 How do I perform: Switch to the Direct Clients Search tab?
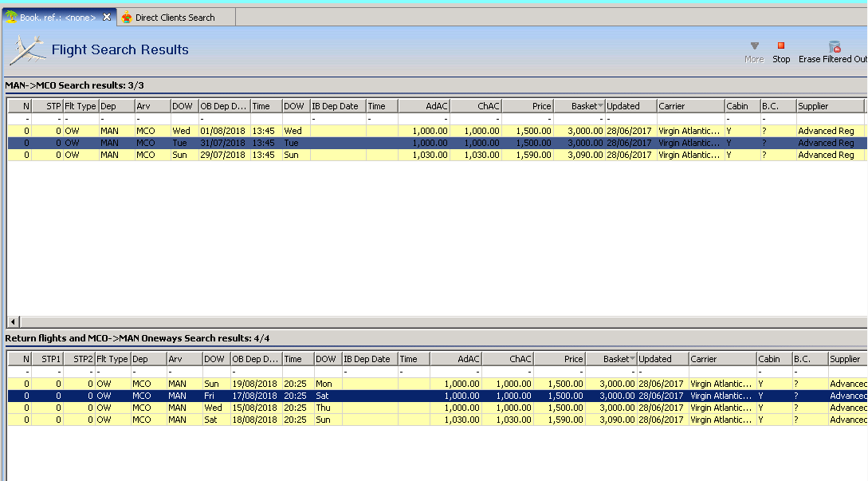coord(175,18)
